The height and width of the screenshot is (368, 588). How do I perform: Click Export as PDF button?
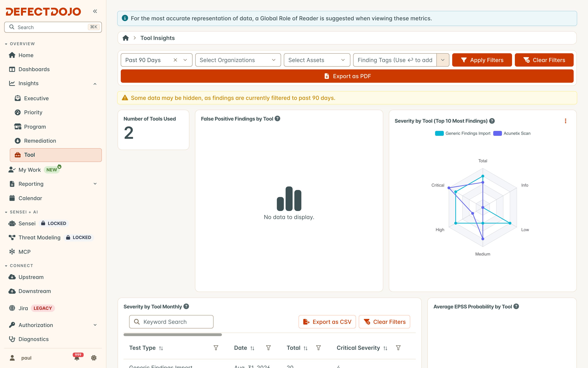tap(347, 76)
